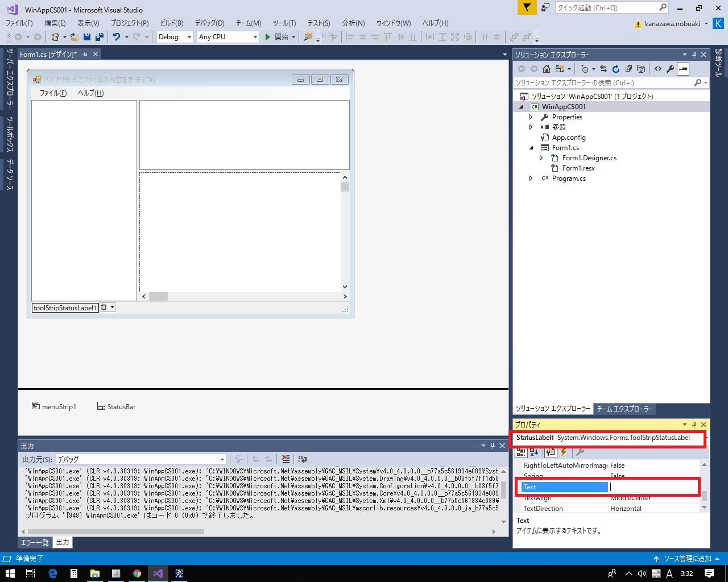Click the Sync with Active Document icon
This screenshot has width=728, height=582.
pyautogui.click(x=603, y=69)
